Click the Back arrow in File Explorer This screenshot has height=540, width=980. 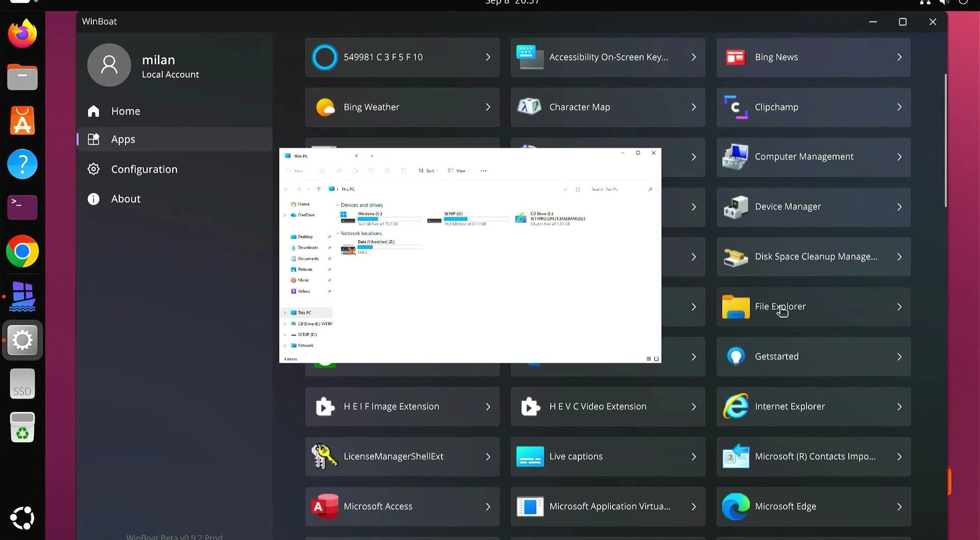pyautogui.click(x=287, y=189)
